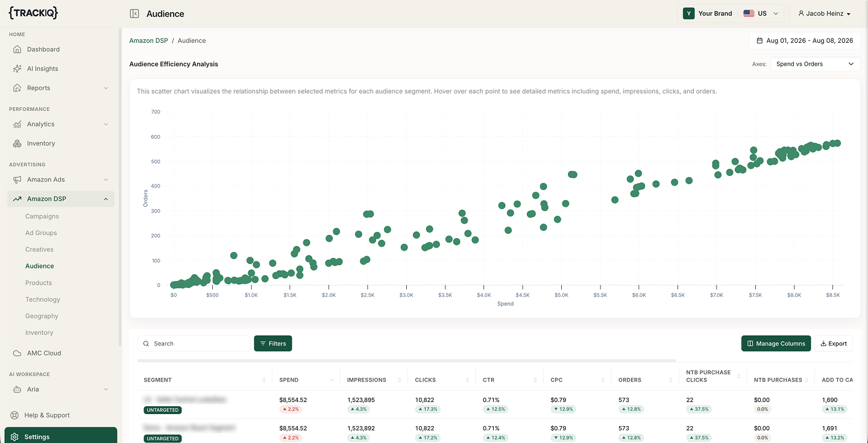Click the Inventory boxes icon under Performance

click(x=17, y=143)
